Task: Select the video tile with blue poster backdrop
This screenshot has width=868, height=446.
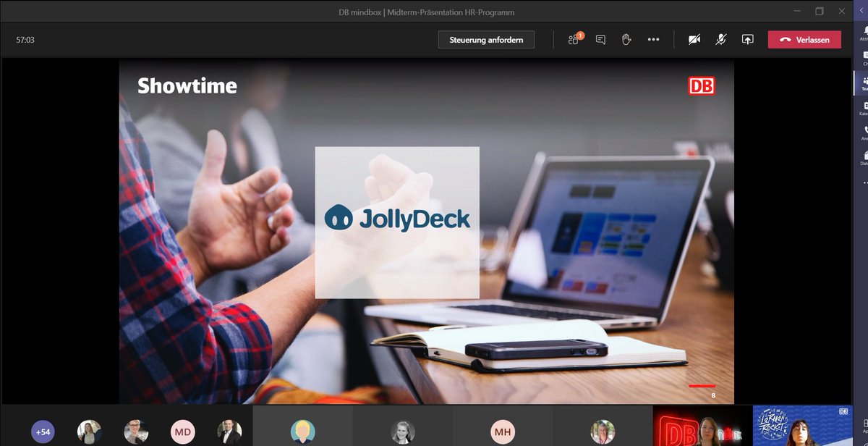Action: coord(801,426)
